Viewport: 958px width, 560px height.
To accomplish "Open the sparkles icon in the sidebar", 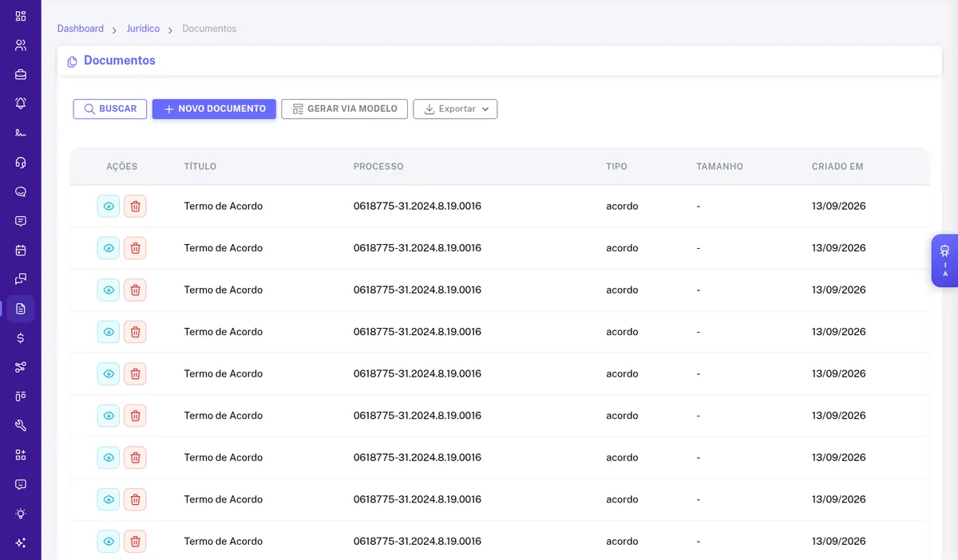I will (x=21, y=543).
